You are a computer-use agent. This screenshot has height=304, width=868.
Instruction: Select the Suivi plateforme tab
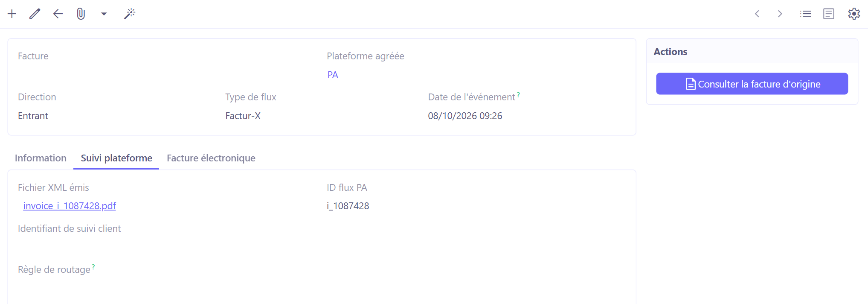pos(116,158)
